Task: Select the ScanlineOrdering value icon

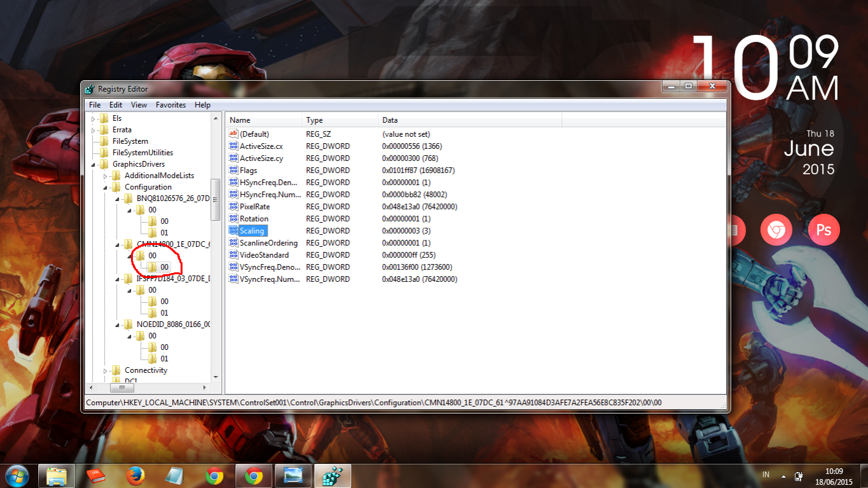Action: click(x=233, y=243)
